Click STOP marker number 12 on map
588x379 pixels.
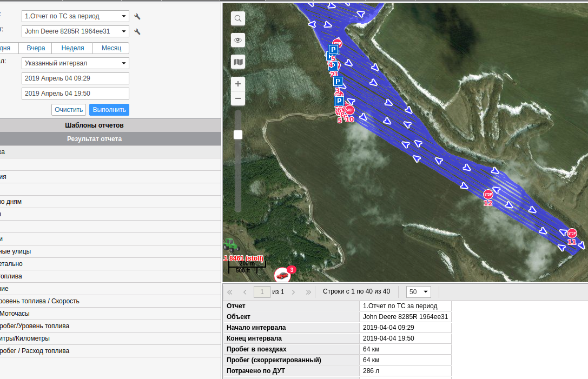tap(488, 194)
